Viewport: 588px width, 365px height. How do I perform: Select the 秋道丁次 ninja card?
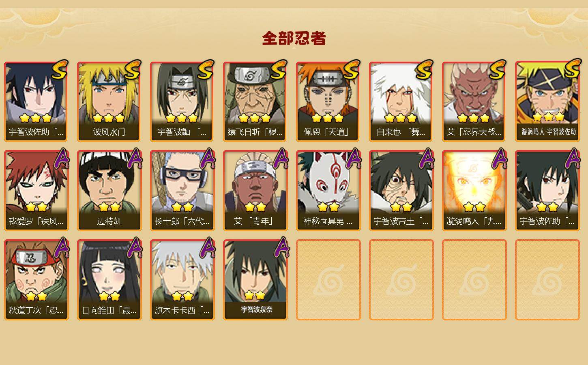click(36, 280)
